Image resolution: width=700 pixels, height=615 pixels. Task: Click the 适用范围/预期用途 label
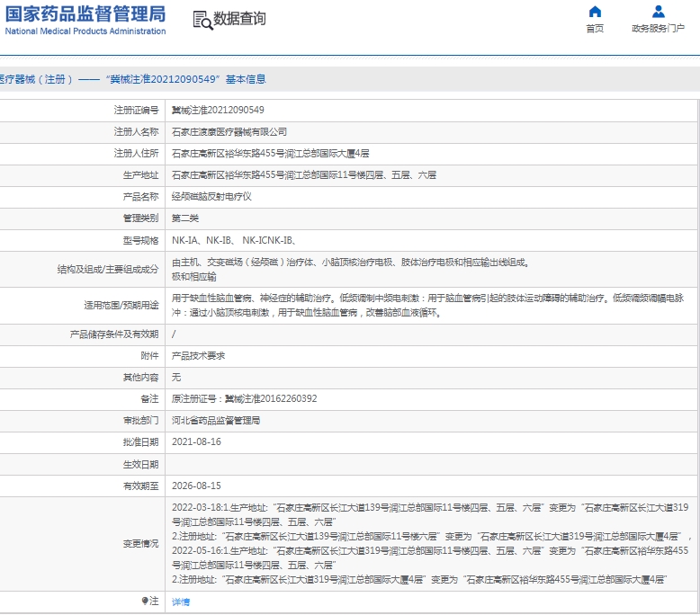[x=121, y=306]
